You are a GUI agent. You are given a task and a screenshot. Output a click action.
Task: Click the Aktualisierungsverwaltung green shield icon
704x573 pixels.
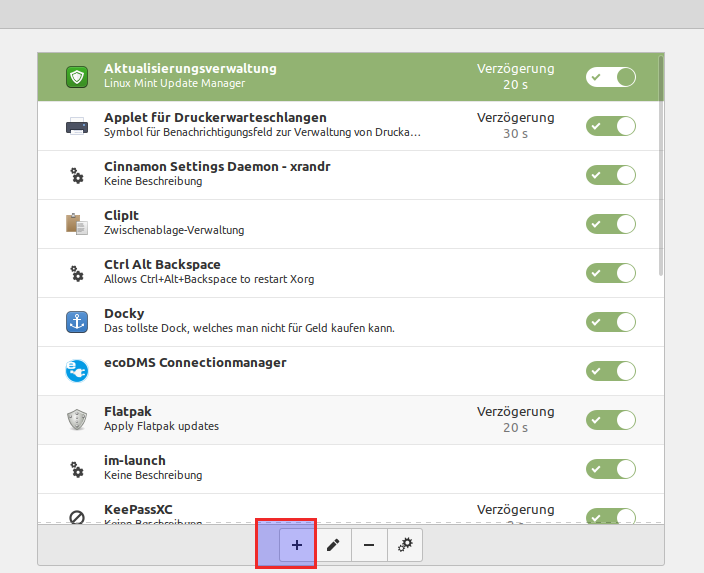[77, 77]
